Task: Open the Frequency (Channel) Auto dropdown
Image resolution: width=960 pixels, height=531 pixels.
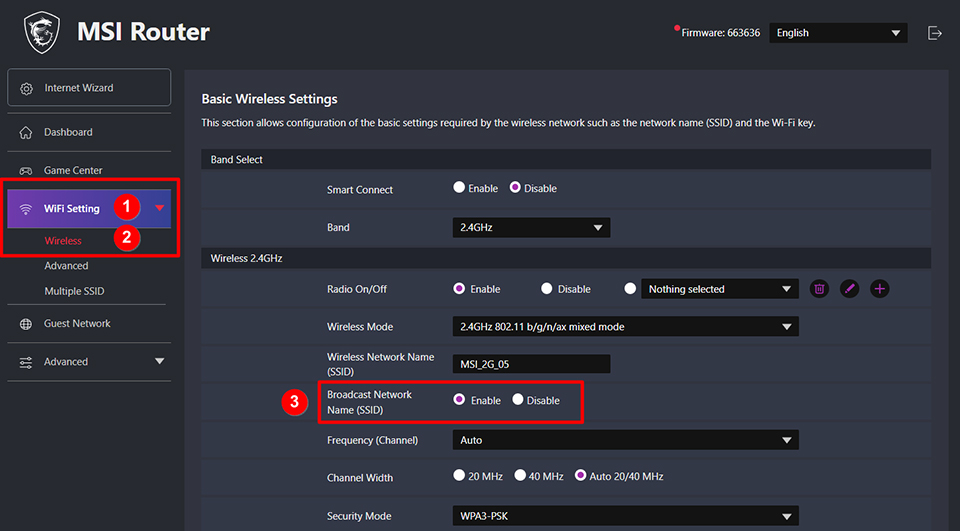Action: click(x=625, y=440)
